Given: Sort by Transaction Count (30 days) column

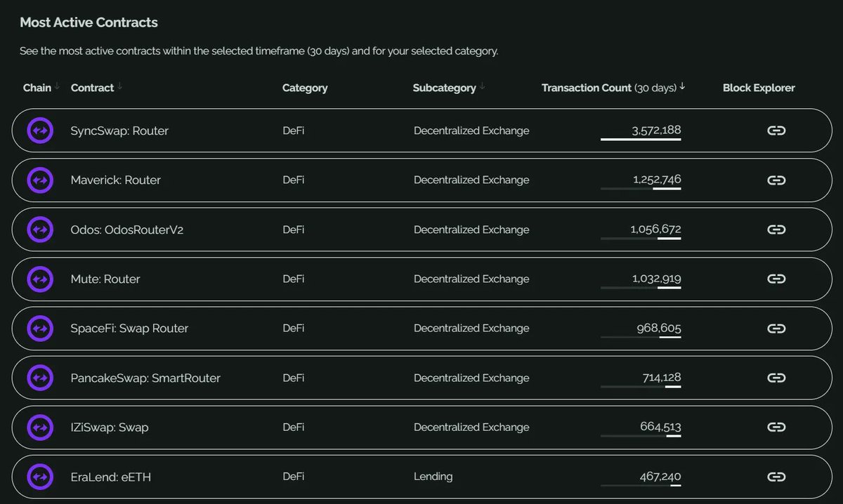Looking at the screenshot, I should 613,88.
